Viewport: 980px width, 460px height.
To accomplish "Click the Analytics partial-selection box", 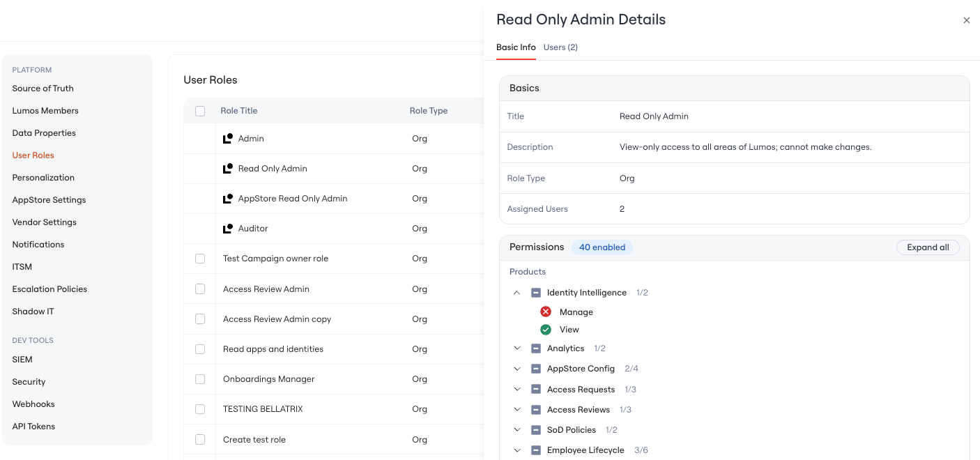I will (536, 348).
